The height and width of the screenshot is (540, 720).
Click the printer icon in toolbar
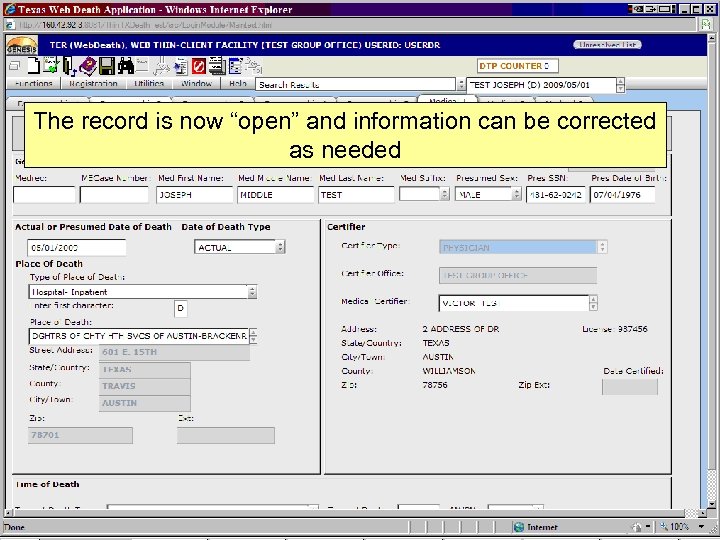tap(217, 66)
